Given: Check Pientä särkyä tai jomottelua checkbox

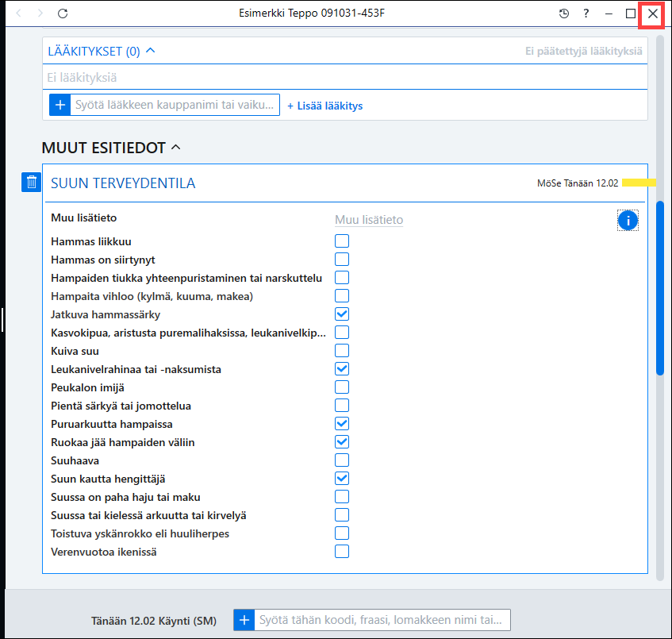Looking at the screenshot, I should click(342, 406).
